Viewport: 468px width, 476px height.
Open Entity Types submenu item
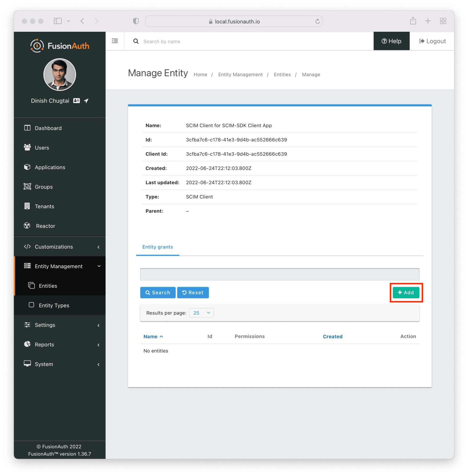pyautogui.click(x=54, y=306)
